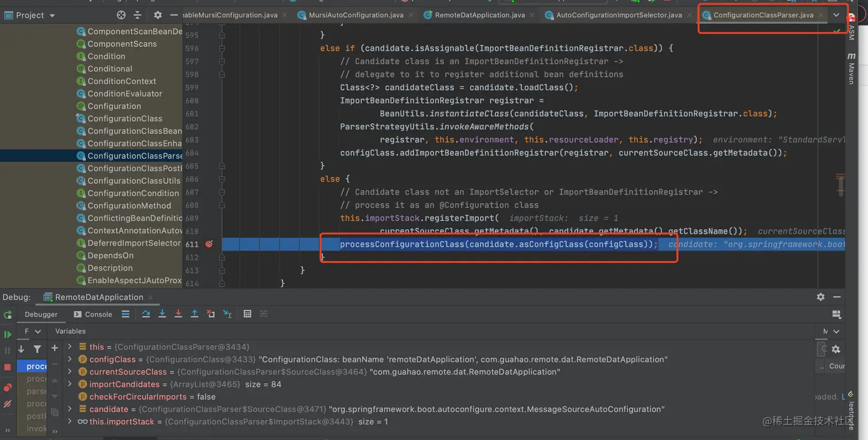This screenshot has width=868, height=440.
Task: Click the Trace Current Stream Chain icon
Action: pos(264,314)
